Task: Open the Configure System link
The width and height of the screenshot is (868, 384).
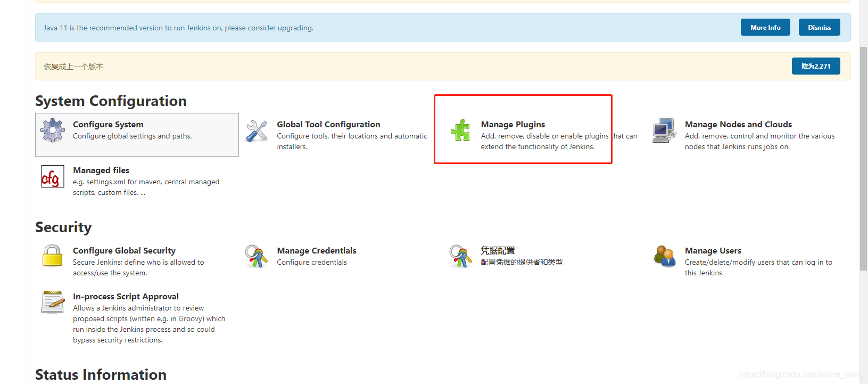Action: click(x=108, y=124)
